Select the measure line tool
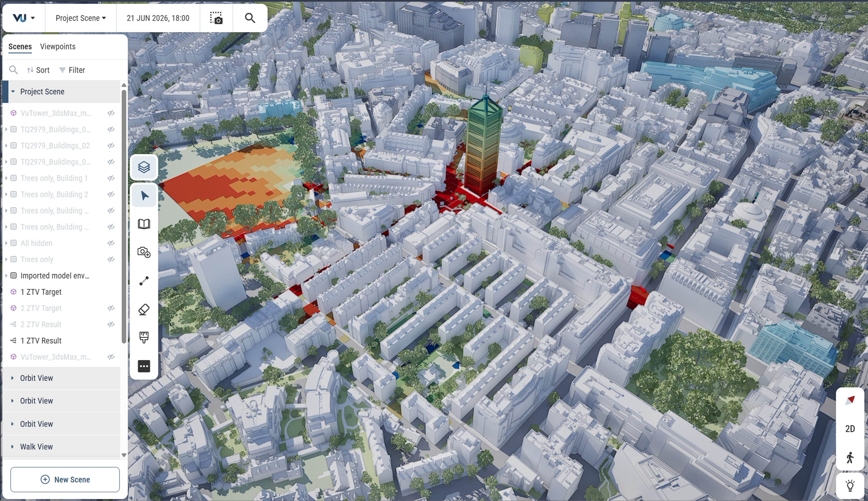Screen dimensions: 868x501 coord(144,281)
